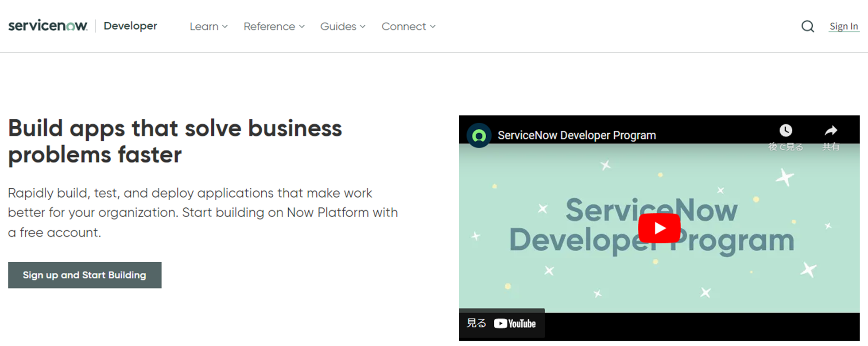Click the headline 'Build apps that solve business'
868x346 pixels.
tap(175, 128)
